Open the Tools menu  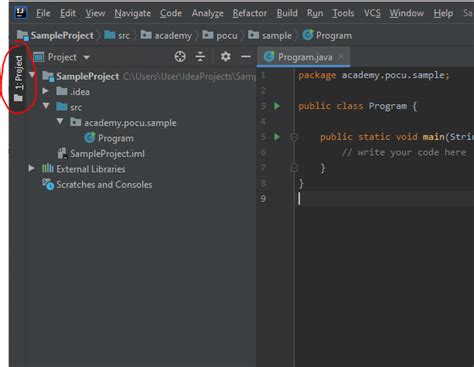point(343,13)
